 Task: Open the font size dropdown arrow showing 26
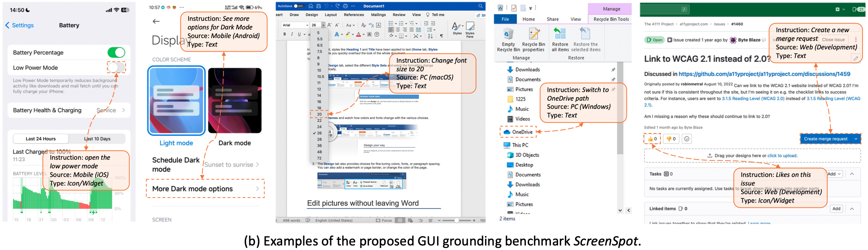point(323,25)
